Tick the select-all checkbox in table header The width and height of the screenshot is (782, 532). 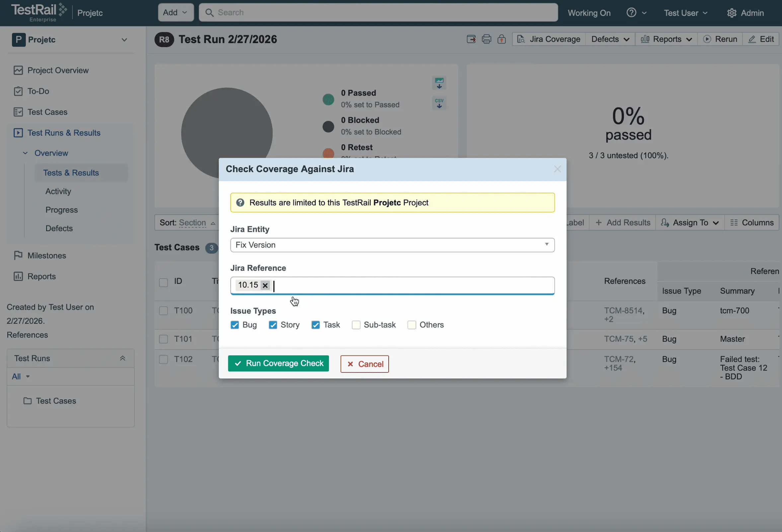[164, 283]
